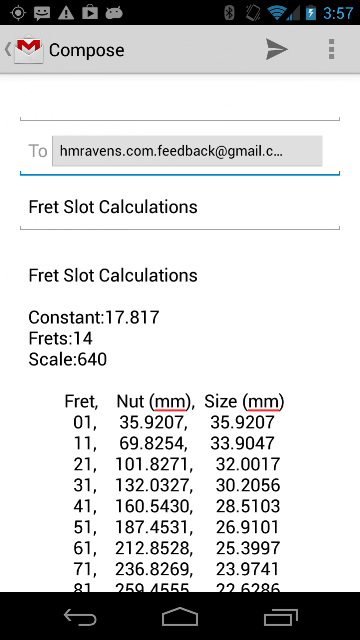Edit the Fret Slot Calculations subject field
This screenshot has height=640, width=360.
(180, 207)
